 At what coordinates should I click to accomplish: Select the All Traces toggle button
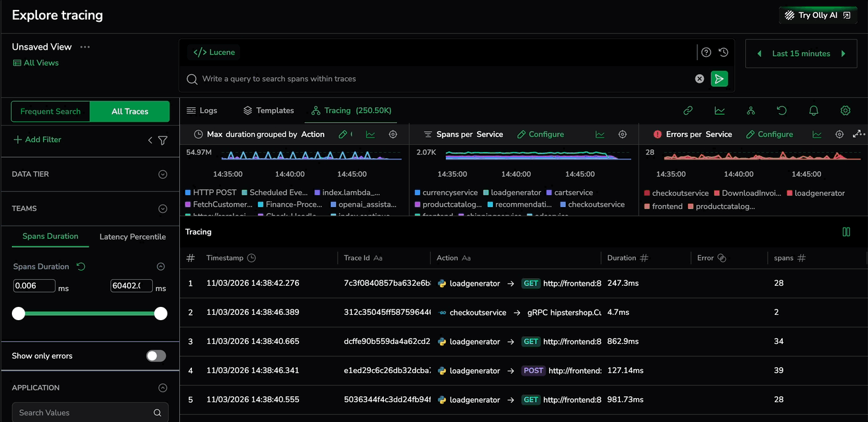coord(130,111)
